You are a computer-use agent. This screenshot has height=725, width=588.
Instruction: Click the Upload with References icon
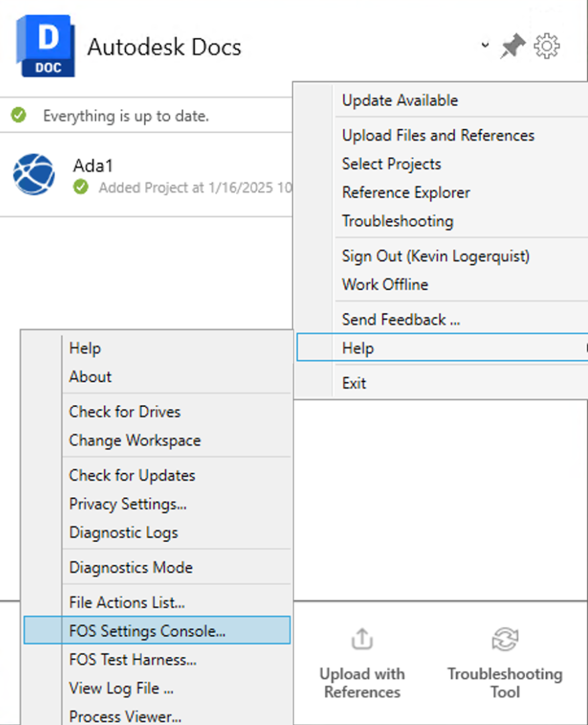(x=361, y=639)
